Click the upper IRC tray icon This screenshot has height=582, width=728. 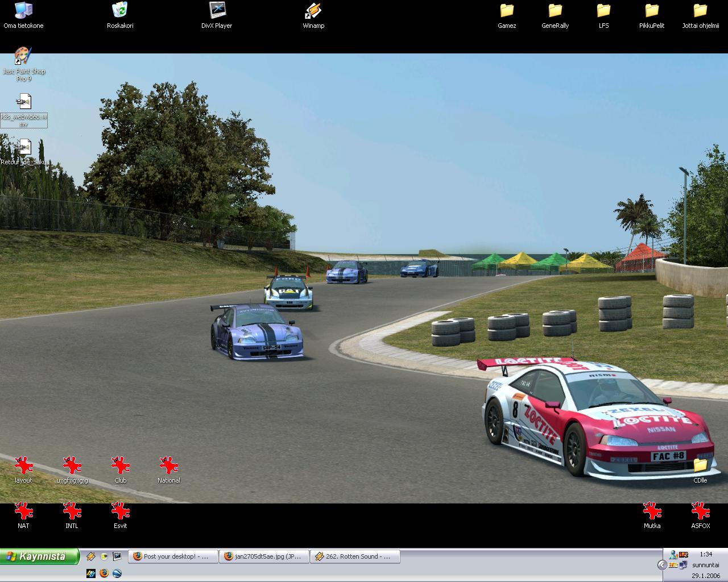[x=684, y=555]
